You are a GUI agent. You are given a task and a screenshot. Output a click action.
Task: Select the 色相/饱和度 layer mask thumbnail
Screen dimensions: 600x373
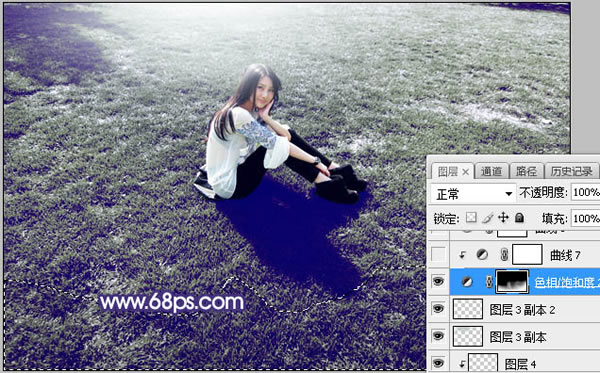[512, 282]
